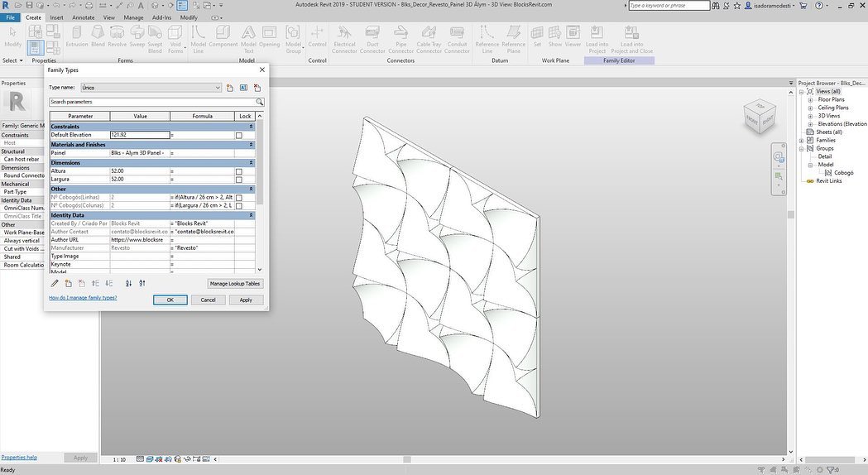The image size is (868, 475).
Task: Click the Delete Type icon in Family Types
Action: tap(257, 88)
